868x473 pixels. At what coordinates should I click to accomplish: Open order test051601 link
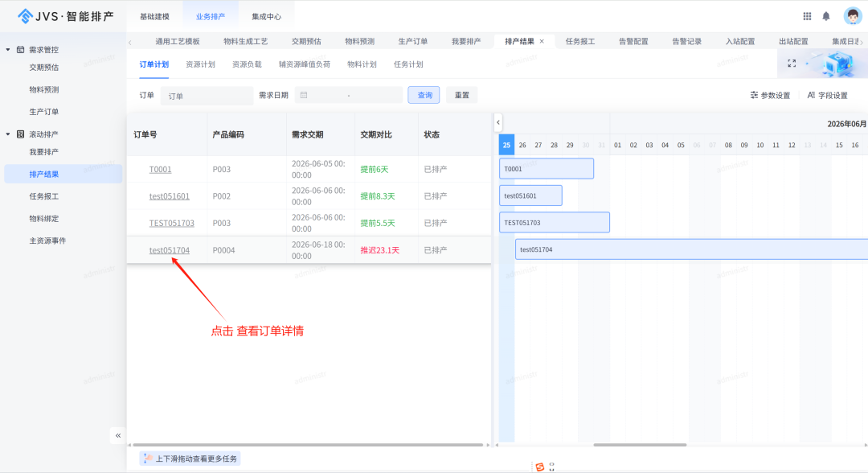pyautogui.click(x=170, y=196)
